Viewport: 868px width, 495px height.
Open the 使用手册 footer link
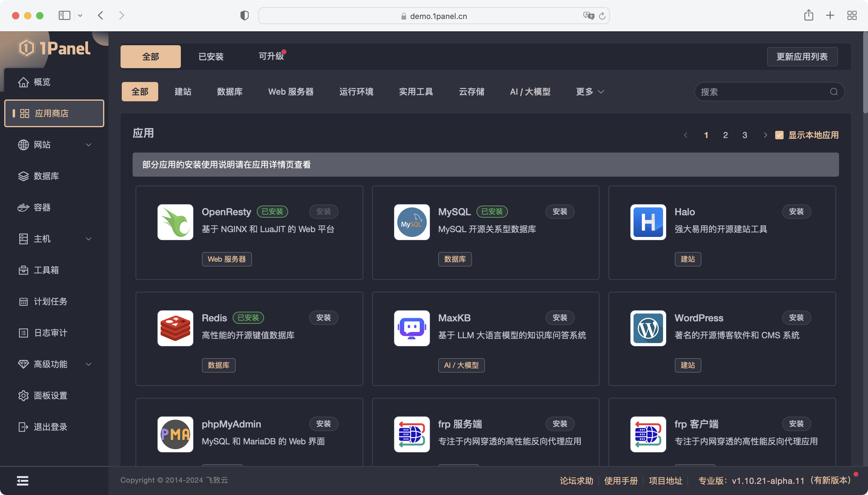pos(621,481)
